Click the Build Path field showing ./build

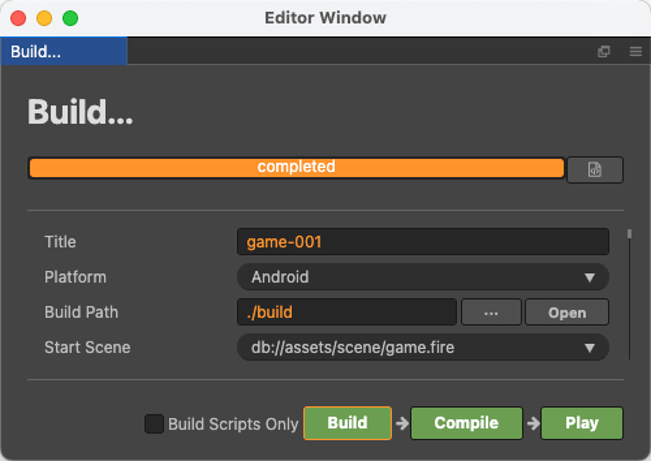(x=346, y=312)
